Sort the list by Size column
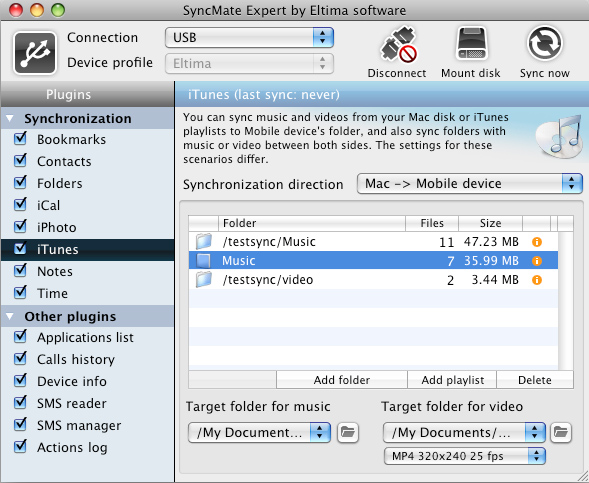Viewport: 589px width, 483px height. pos(491,223)
